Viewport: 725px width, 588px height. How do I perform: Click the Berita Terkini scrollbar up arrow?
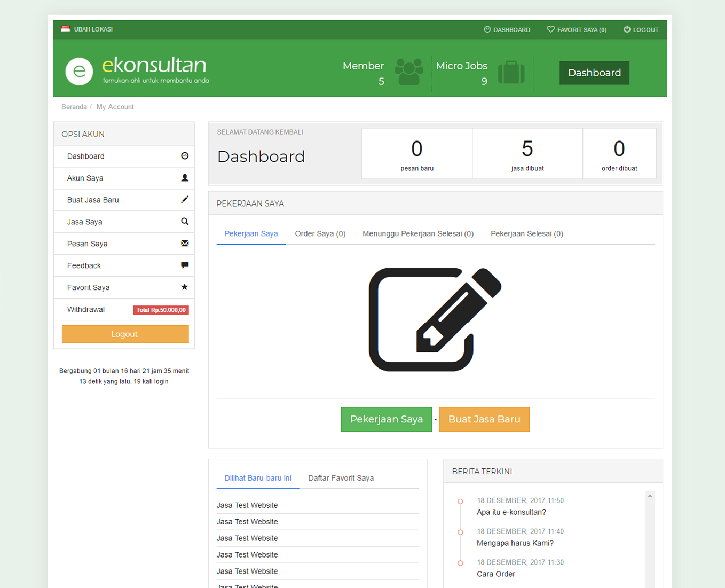click(650, 496)
